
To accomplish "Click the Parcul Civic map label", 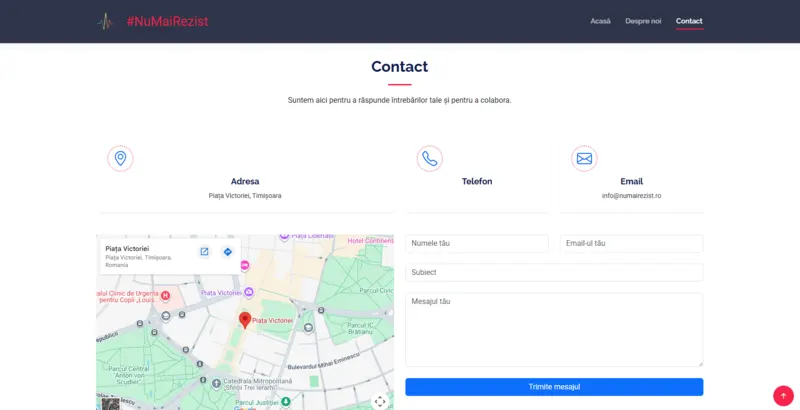I will 378,291.
